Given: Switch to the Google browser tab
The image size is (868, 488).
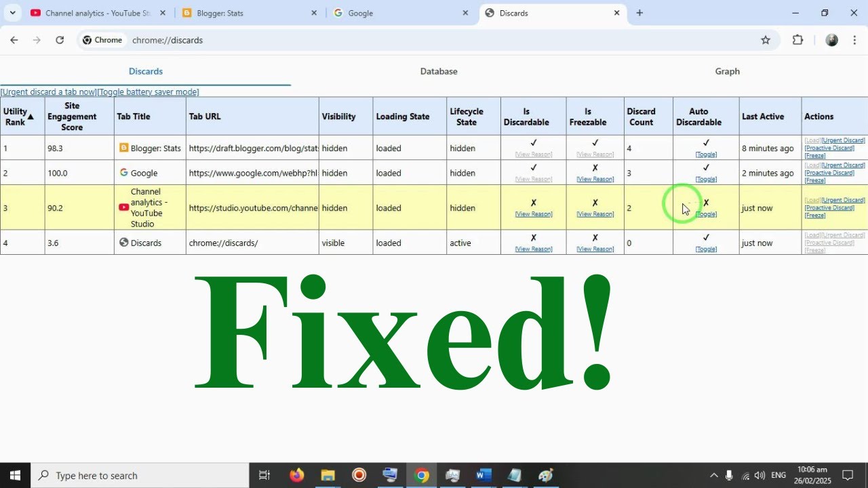Looking at the screenshot, I should (400, 13).
